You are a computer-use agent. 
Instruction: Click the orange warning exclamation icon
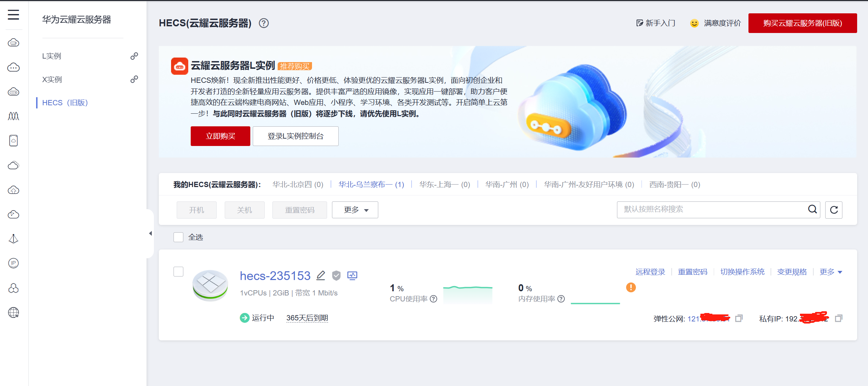coord(631,288)
